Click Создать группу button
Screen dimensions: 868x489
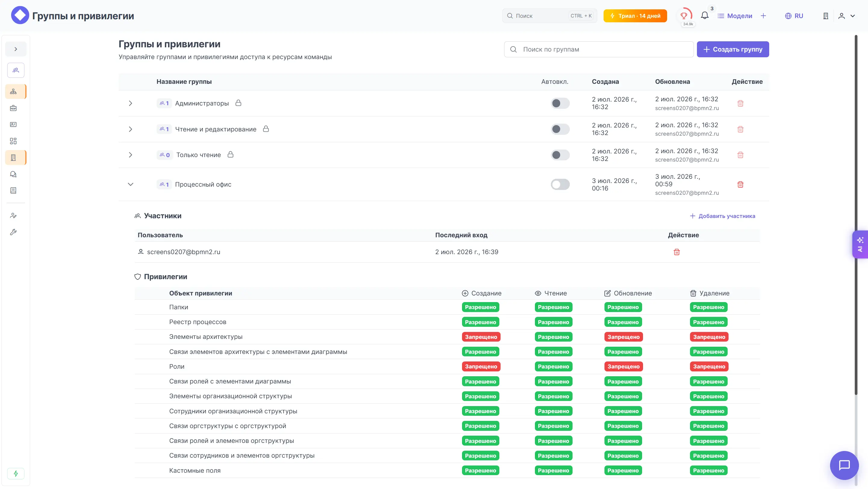pyautogui.click(x=732, y=49)
